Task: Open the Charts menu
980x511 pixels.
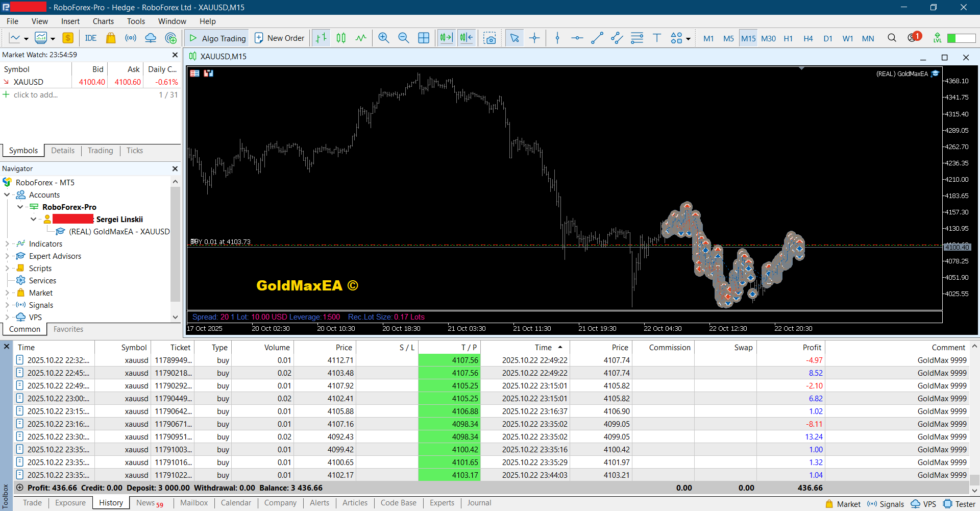Action: point(103,21)
